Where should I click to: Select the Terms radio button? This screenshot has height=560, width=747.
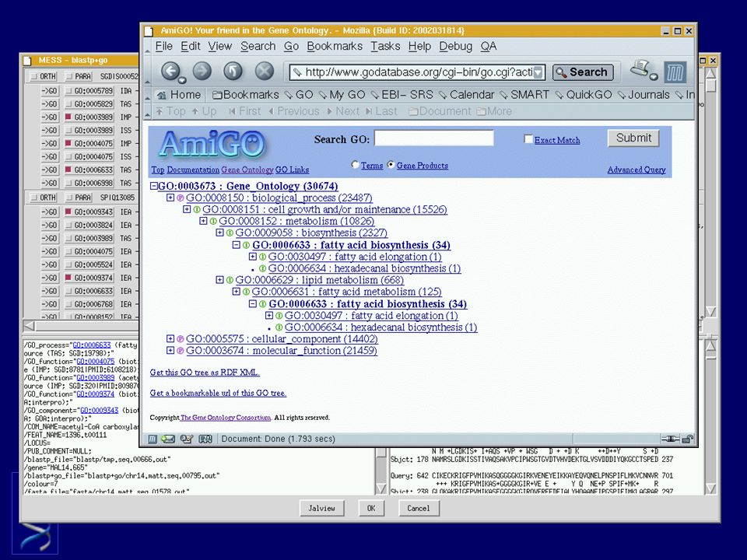coord(355,165)
